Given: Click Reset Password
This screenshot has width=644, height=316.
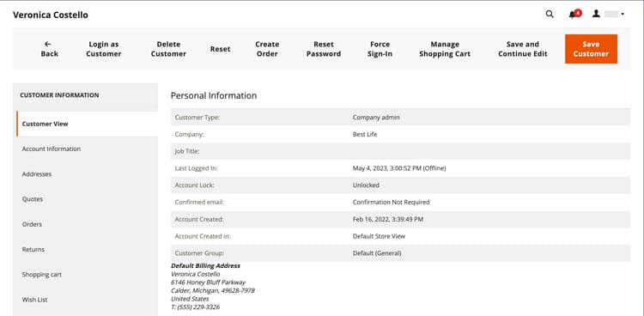Looking at the screenshot, I should click(x=324, y=49).
